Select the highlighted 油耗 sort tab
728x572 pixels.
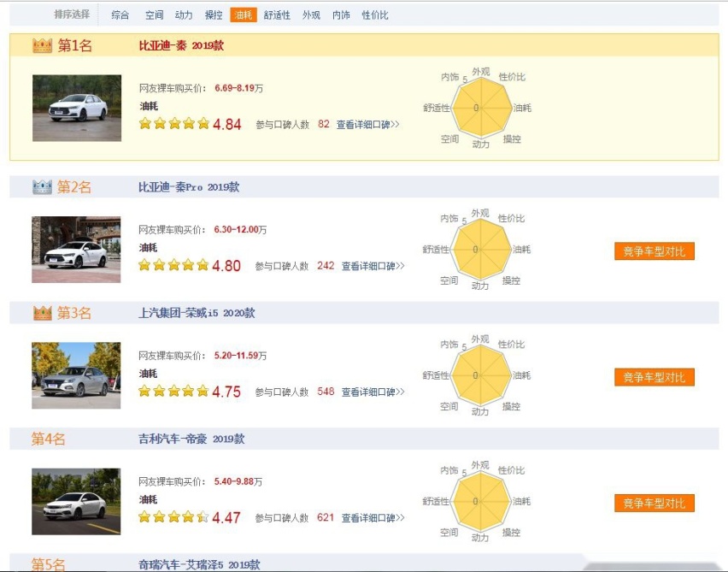tap(244, 15)
